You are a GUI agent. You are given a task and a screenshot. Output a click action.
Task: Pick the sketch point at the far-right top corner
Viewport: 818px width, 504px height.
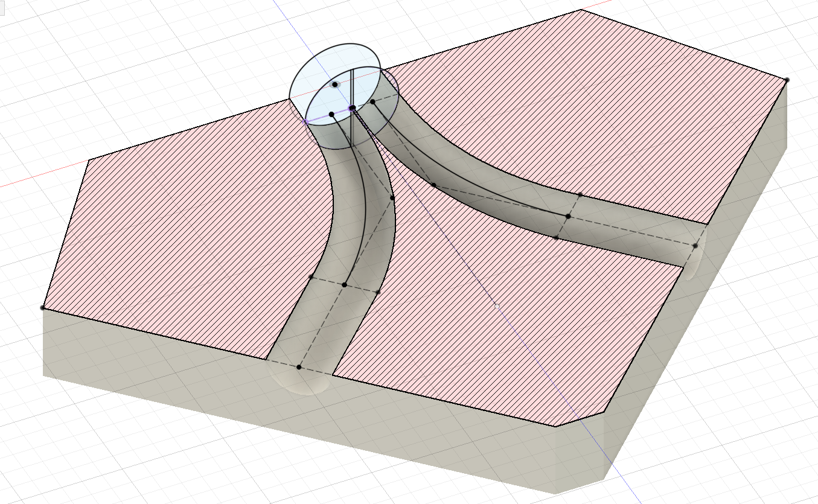click(x=787, y=80)
